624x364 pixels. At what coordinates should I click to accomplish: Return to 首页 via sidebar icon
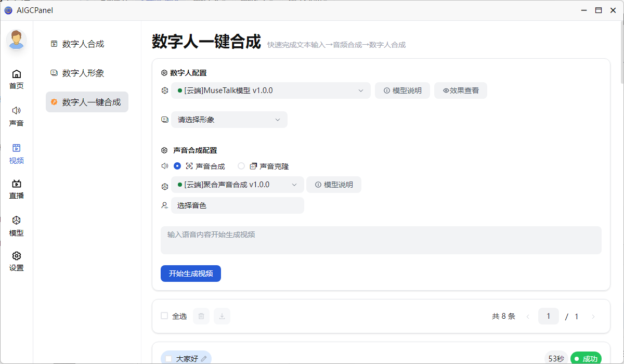16,79
